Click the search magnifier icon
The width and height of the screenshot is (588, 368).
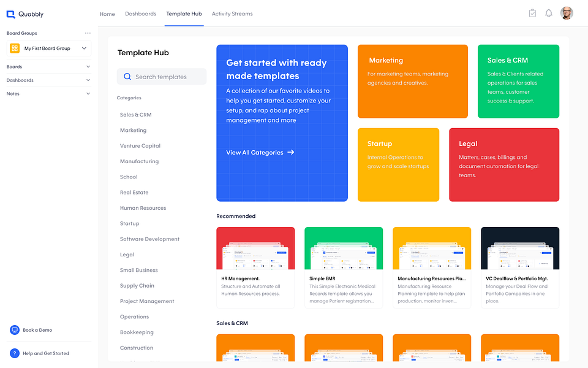(127, 77)
